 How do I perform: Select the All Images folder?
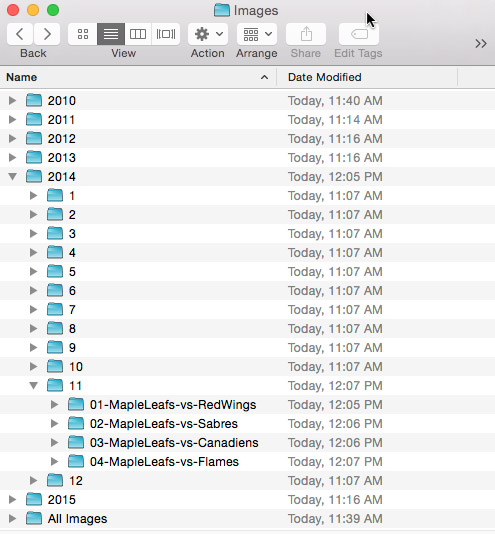[x=247, y=519]
